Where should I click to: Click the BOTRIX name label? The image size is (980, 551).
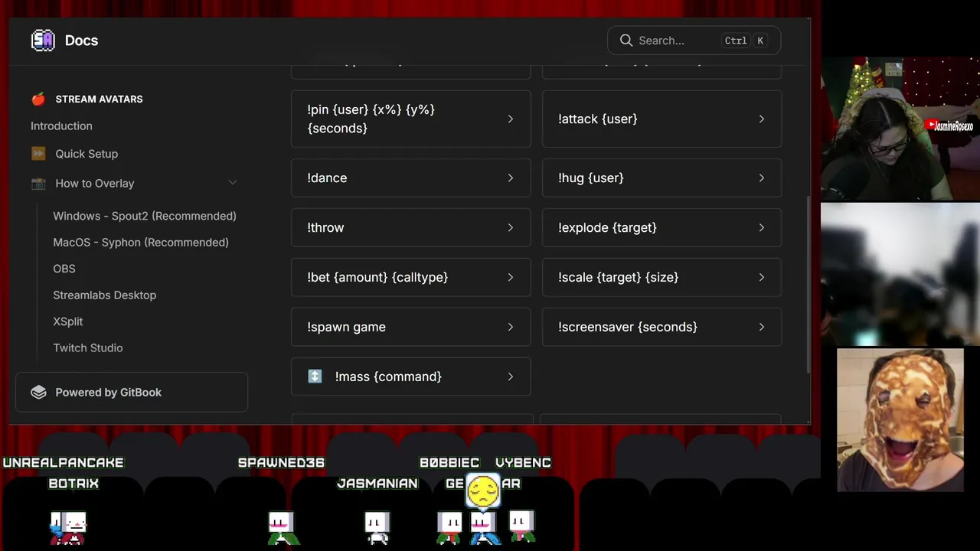[x=73, y=484]
